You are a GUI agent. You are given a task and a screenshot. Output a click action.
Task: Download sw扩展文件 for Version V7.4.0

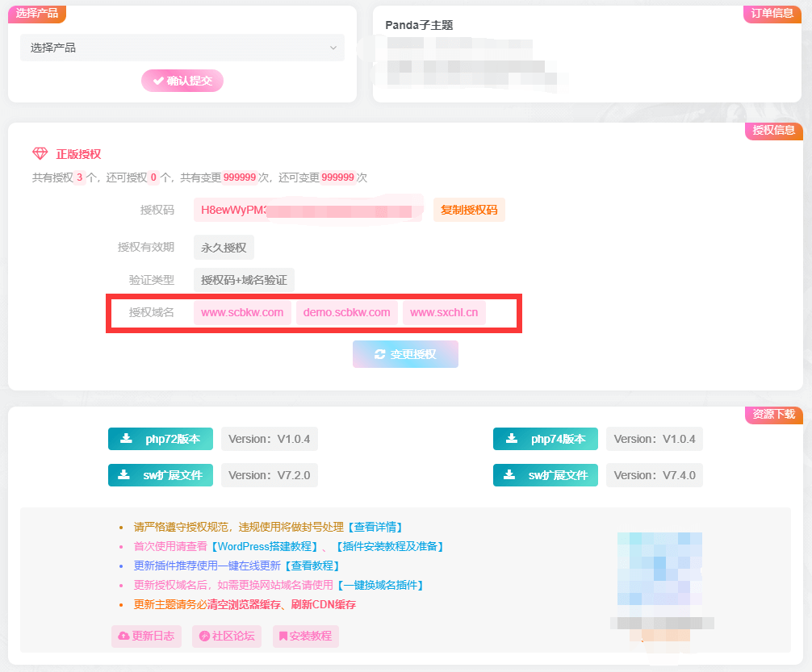point(546,475)
